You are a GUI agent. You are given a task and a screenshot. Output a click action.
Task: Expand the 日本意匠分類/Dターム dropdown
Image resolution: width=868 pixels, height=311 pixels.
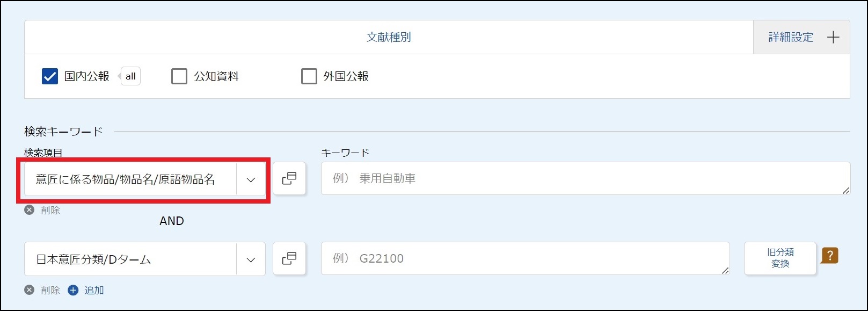tap(251, 259)
